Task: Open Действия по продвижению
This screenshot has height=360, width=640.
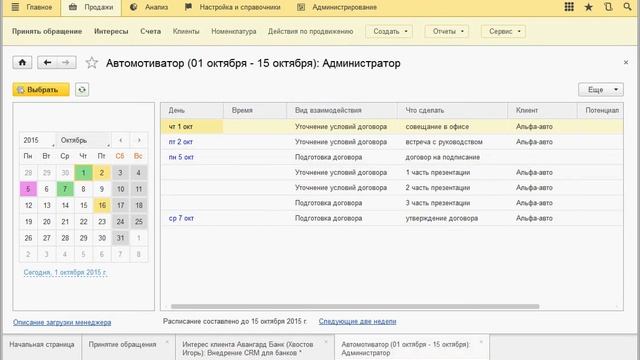Action: click(311, 31)
